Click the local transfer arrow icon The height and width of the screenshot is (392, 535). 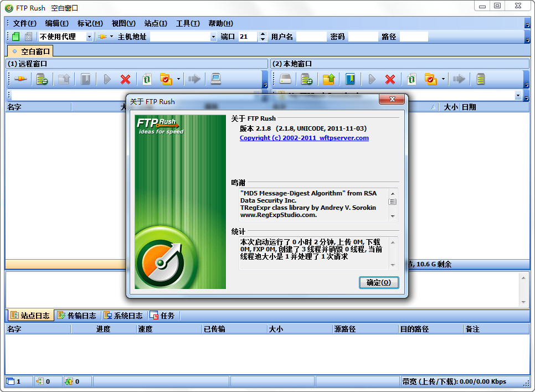459,79
